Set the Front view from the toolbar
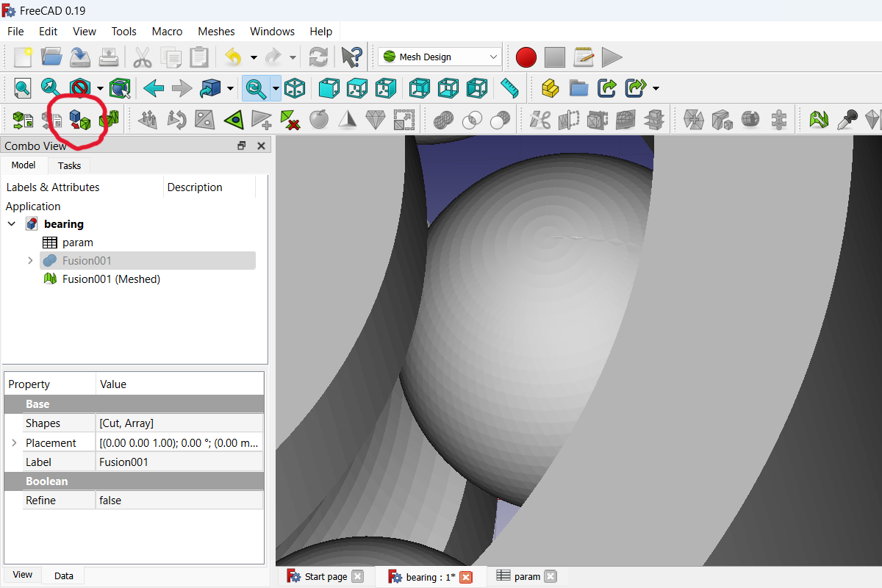 (x=329, y=88)
